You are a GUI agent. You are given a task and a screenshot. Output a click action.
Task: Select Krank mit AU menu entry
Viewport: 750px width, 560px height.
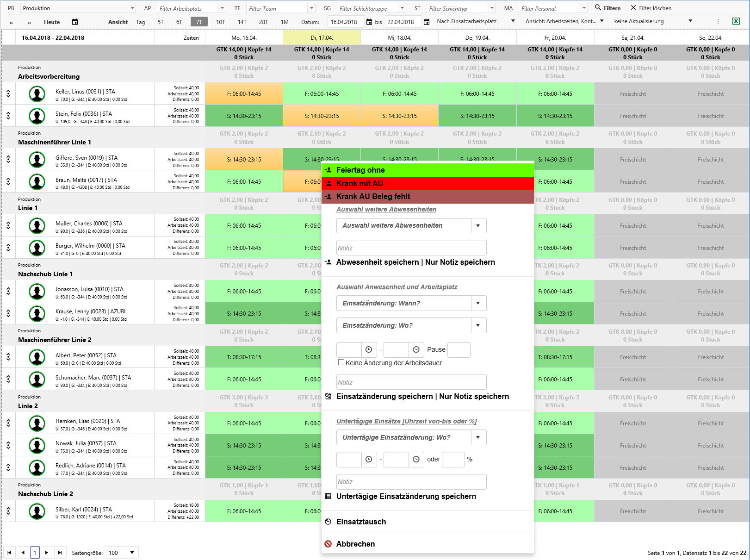click(428, 183)
